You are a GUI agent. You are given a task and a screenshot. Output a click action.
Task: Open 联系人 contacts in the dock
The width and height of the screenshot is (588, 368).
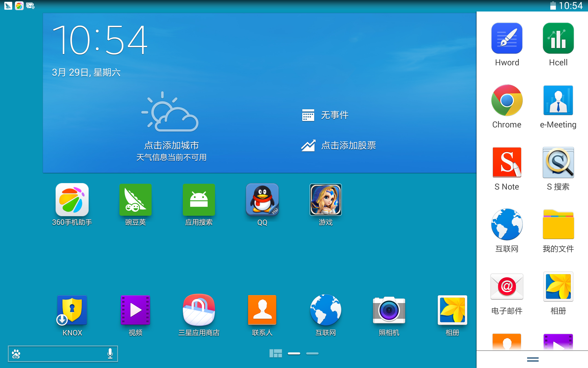pyautogui.click(x=262, y=310)
